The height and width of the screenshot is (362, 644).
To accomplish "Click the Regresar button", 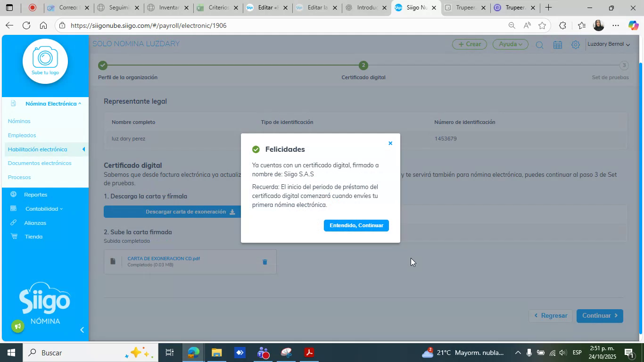I will (x=551, y=316).
